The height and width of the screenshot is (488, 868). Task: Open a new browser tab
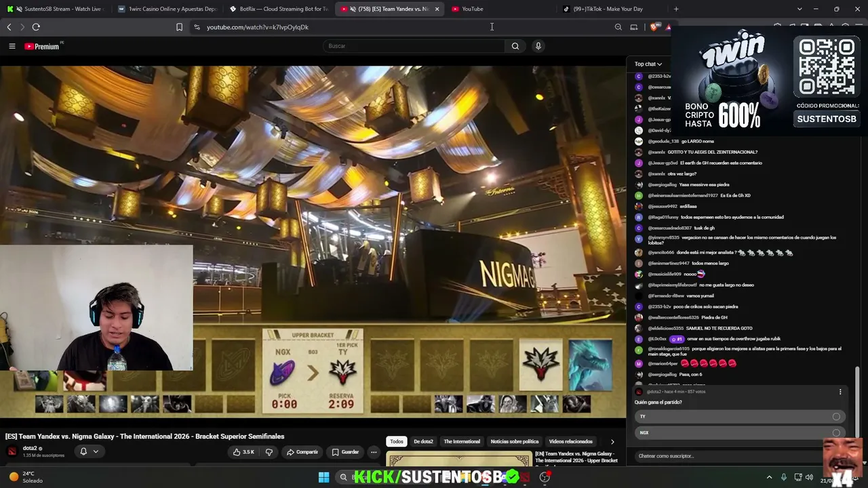tap(676, 9)
